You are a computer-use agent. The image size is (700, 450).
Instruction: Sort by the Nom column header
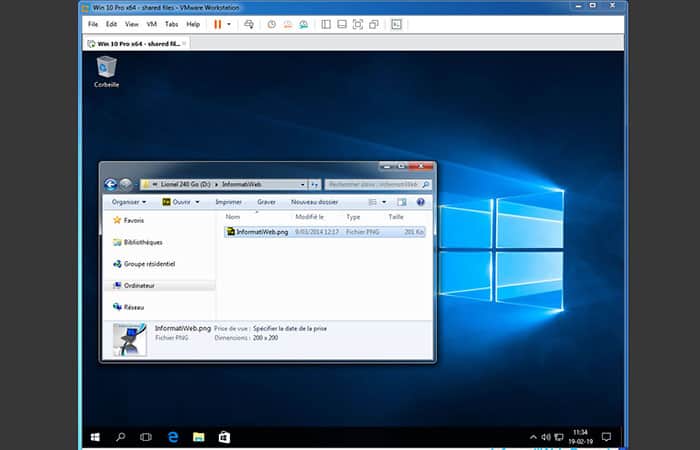[x=233, y=217]
